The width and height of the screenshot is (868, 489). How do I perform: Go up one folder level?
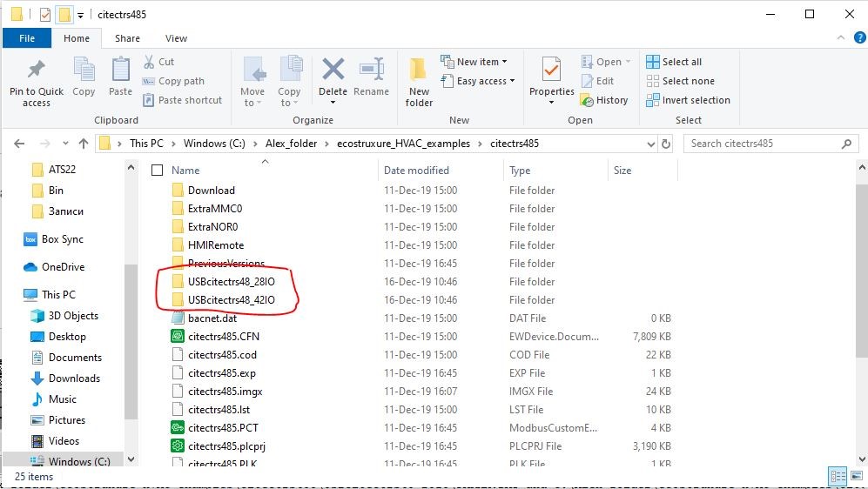click(x=84, y=144)
